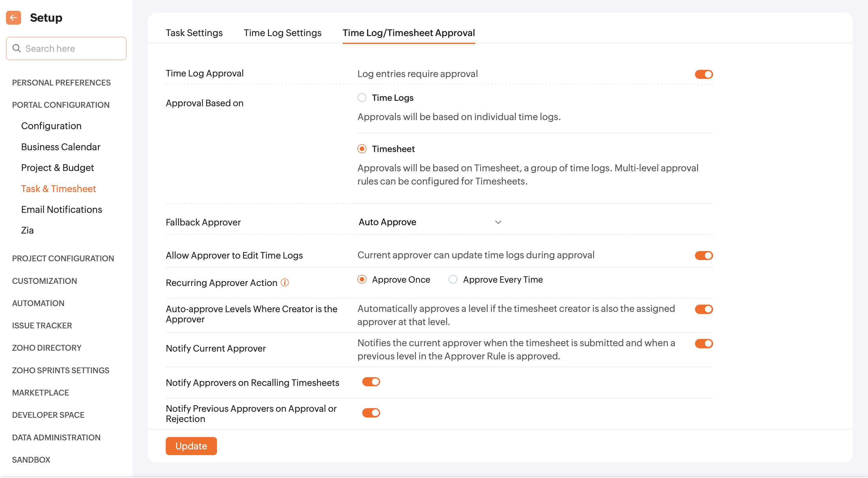Turn off the Notify Current Approver switch

tap(703, 343)
